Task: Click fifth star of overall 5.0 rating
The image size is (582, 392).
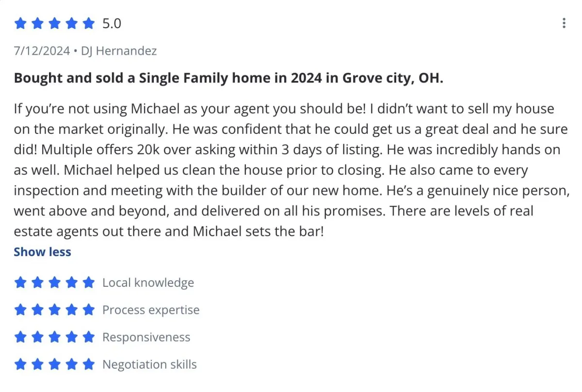Action: click(x=88, y=23)
